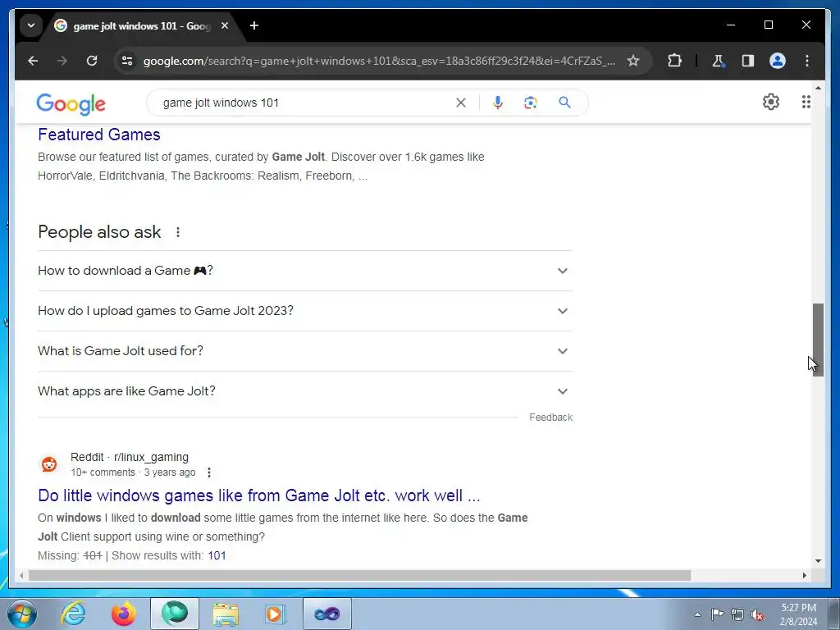Viewport: 840px width, 630px height.
Task: Click the vertical scrollbar thumb
Action: tap(818, 340)
